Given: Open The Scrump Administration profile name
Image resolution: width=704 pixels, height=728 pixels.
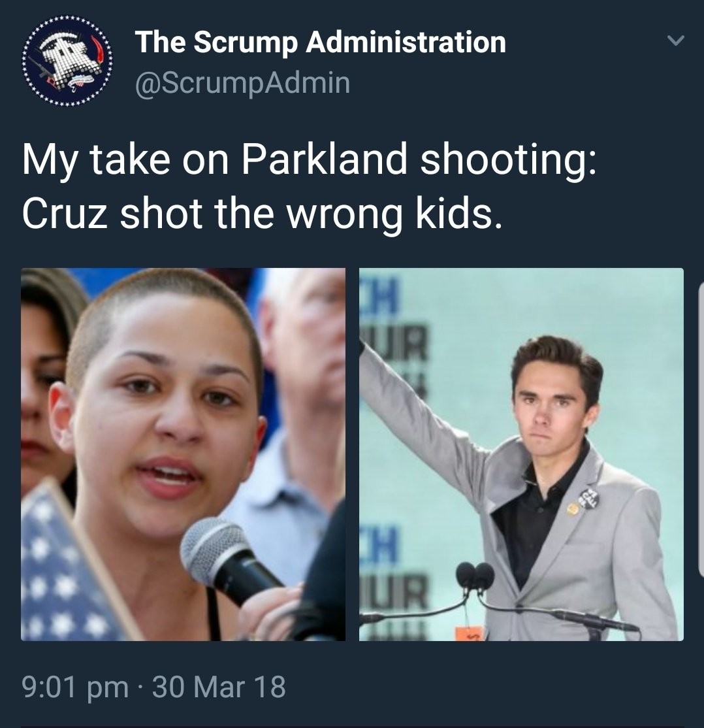Looking at the screenshot, I should [x=320, y=42].
